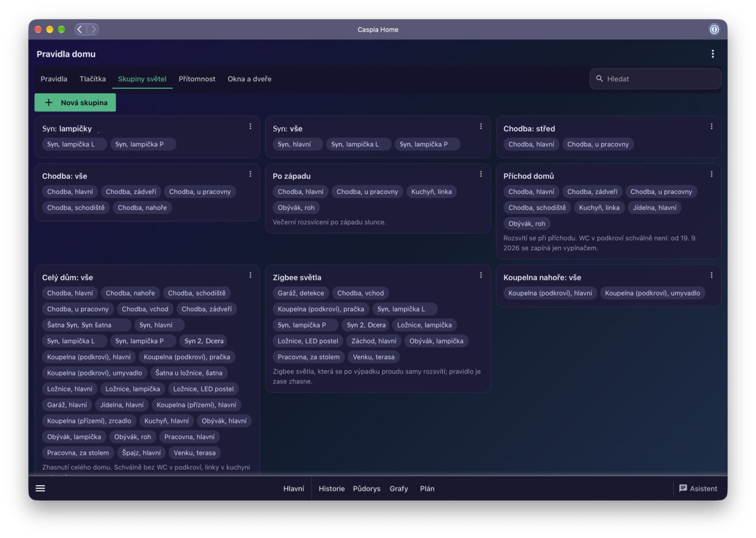Open options menu for Koupelna nahoře: vše card
756x538 pixels.
coord(711,275)
